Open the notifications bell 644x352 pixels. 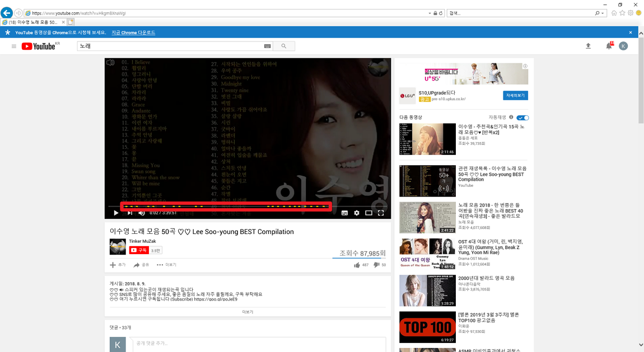click(609, 46)
